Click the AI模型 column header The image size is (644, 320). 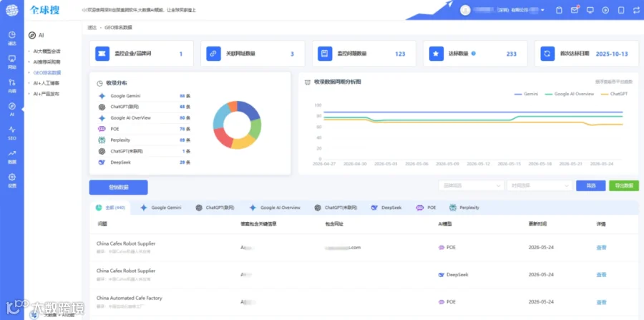(x=446, y=224)
